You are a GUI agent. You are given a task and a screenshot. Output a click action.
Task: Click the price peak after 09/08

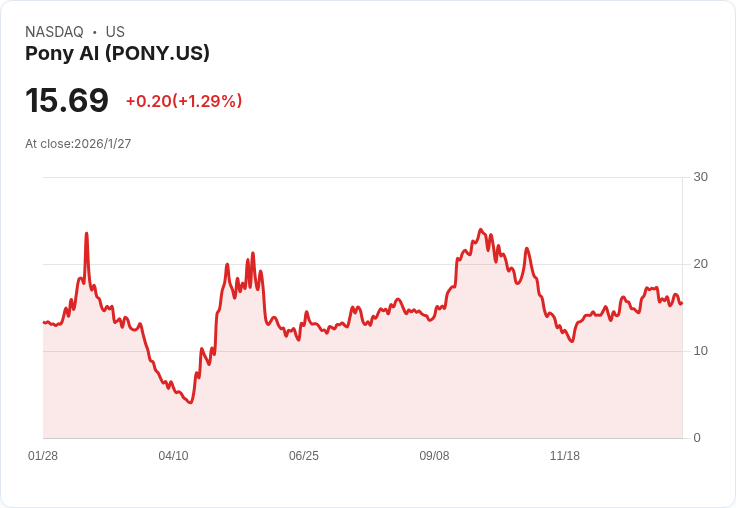tap(481, 230)
